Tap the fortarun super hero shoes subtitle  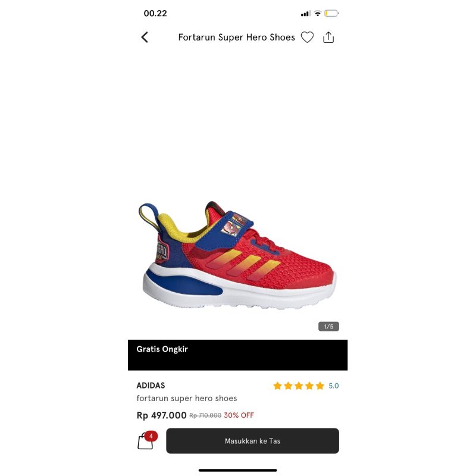pos(187,398)
